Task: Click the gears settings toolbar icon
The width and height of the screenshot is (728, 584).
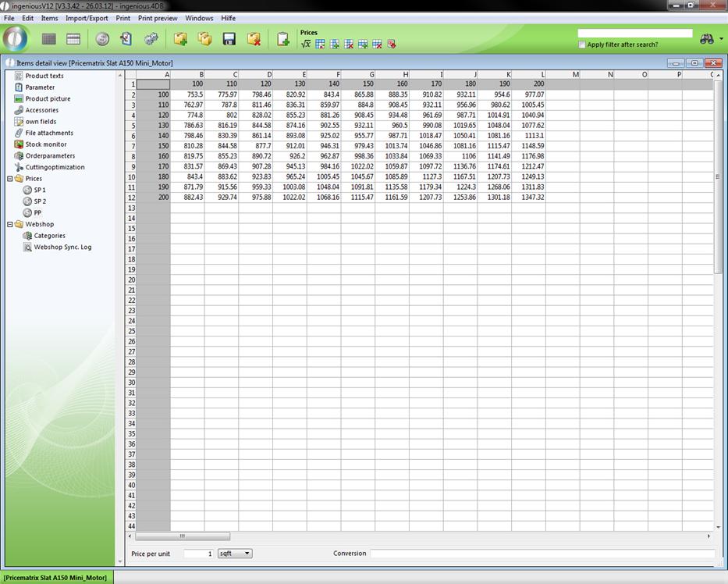Action: (151, 39)
